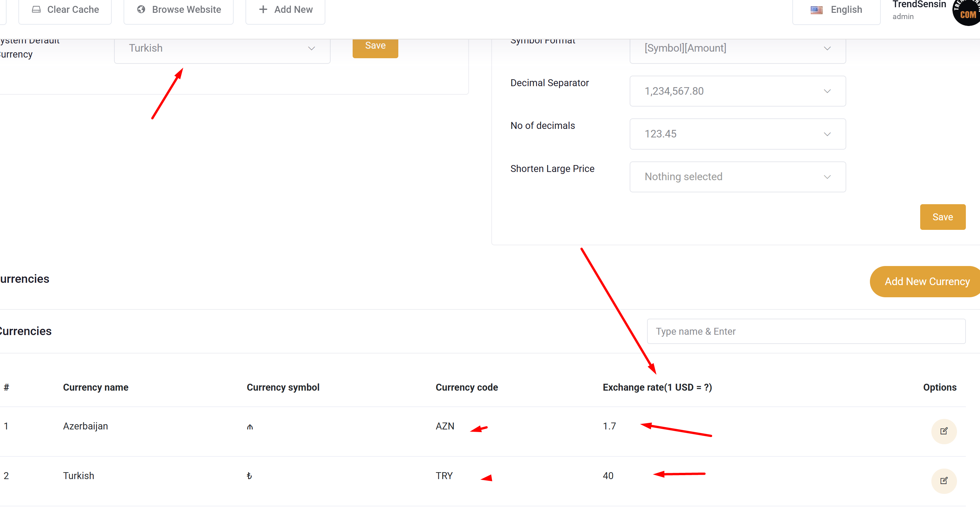Click the Currency name column header
This screenshot has width=980, height=510.
click(x=96, y=387)
